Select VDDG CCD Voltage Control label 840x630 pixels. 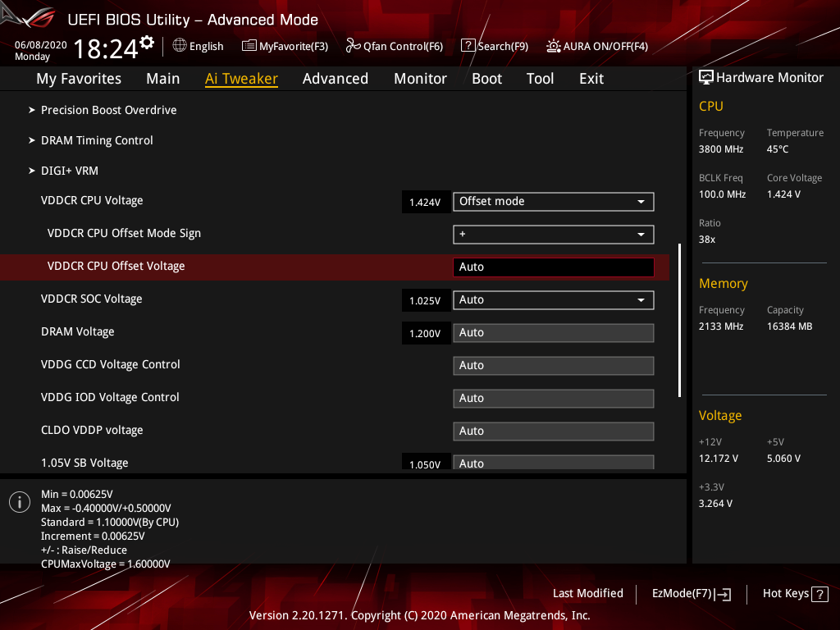pyautogui.click(x=111, y=364)
